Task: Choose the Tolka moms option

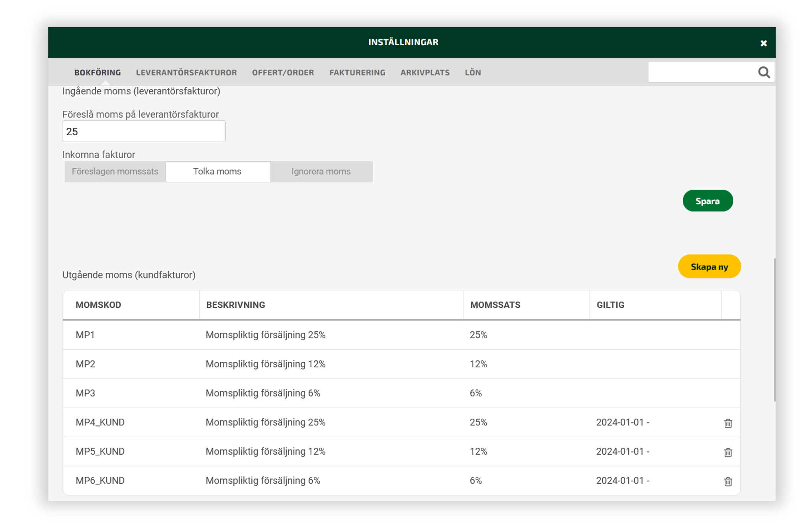Action: coord(218,172)
